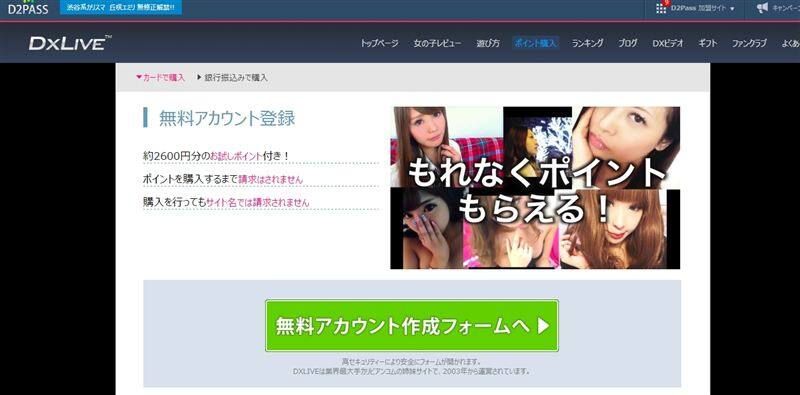Image resolution: width=800 pixels, height=395 pixels.
Task: Open the DXビデオ menu item
Action: pos(668,43)
